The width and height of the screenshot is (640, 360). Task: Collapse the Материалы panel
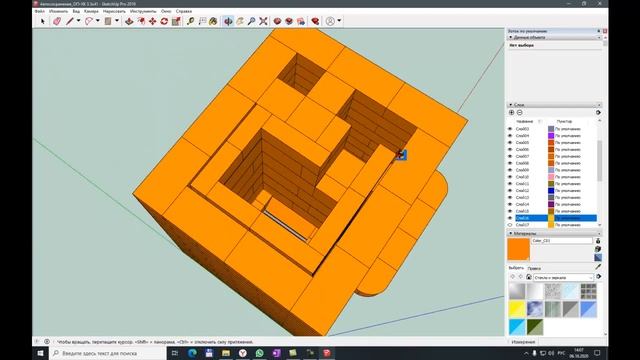point(511,233)
